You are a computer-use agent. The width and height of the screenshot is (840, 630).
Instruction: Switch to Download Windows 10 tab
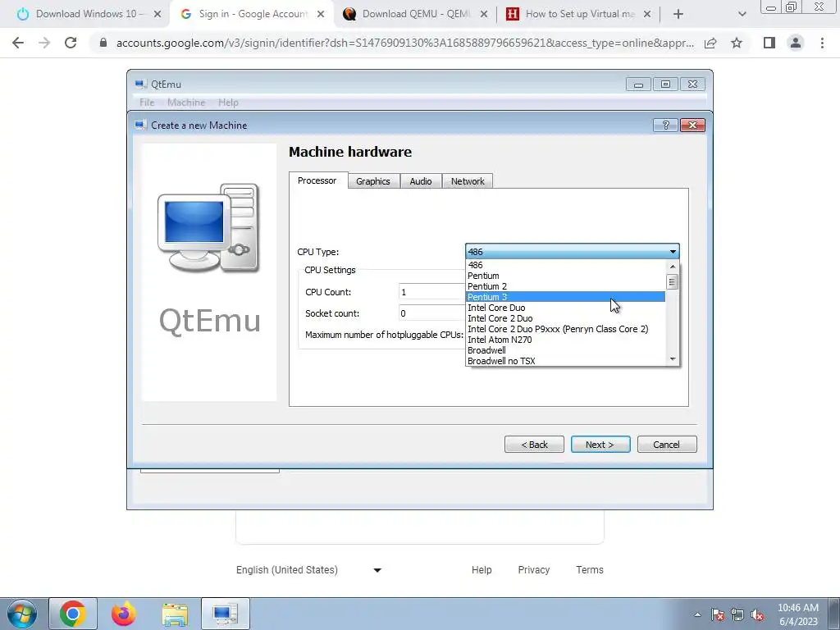point(89,14)
